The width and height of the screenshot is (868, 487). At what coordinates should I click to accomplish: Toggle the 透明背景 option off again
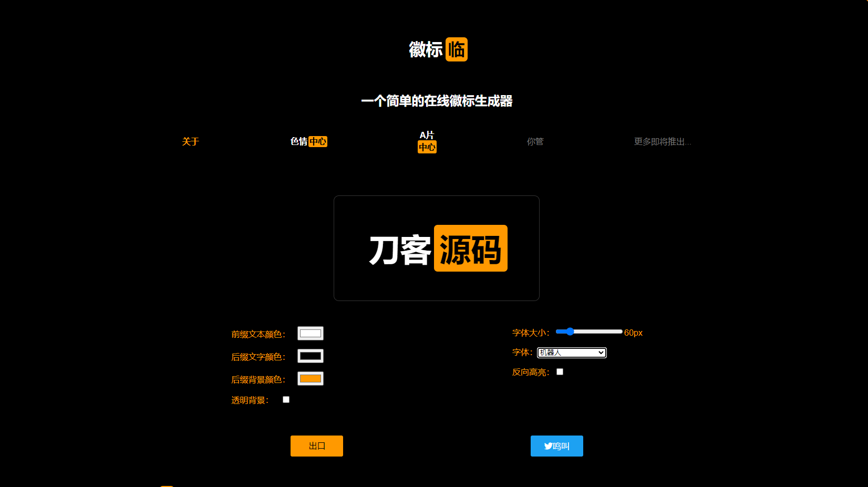(286, 399)
